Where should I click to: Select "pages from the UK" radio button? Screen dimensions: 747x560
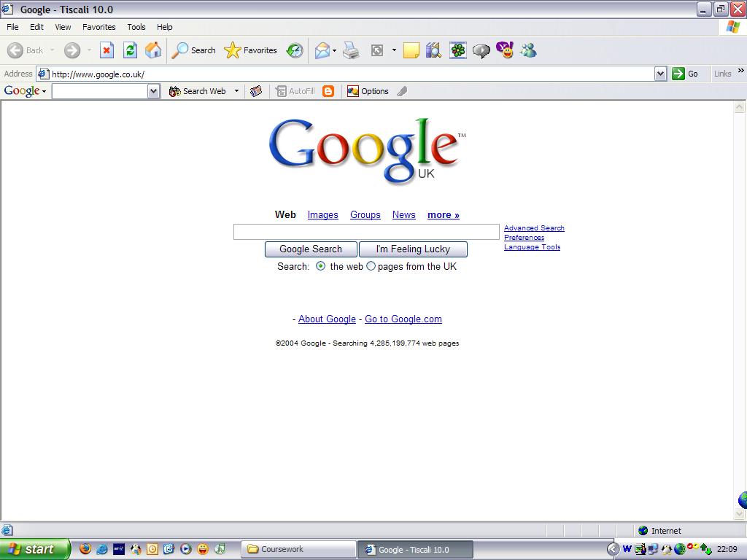(371, 266)
